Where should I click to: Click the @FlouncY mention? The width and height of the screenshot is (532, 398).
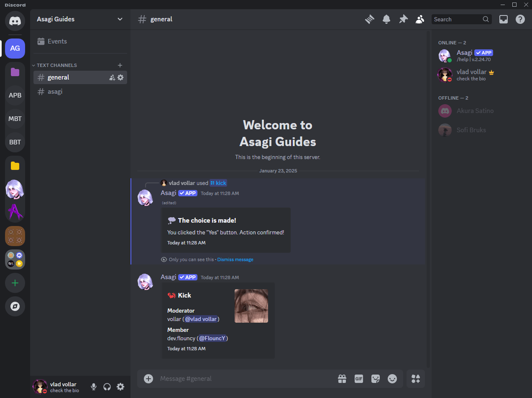[x=213, y=338]
